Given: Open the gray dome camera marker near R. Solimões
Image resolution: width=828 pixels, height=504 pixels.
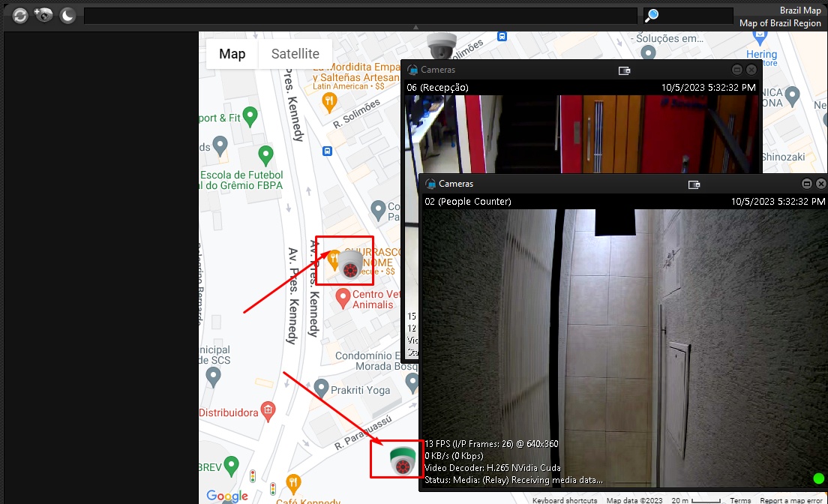Looking at the screenshot, I should click(x=442, y=45).
